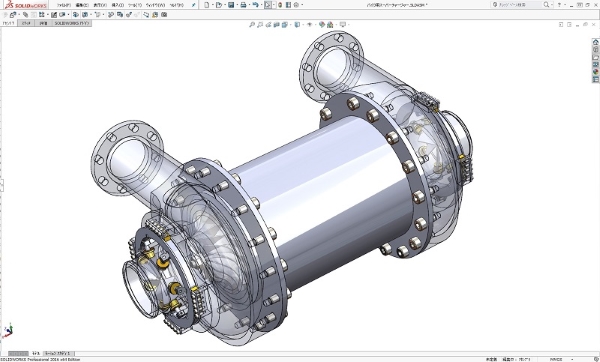Click Zoom to Fit magnifier in the view toolbar
Image resolution: width=600 pixels, height=362 pixels.
coord(252,24)
